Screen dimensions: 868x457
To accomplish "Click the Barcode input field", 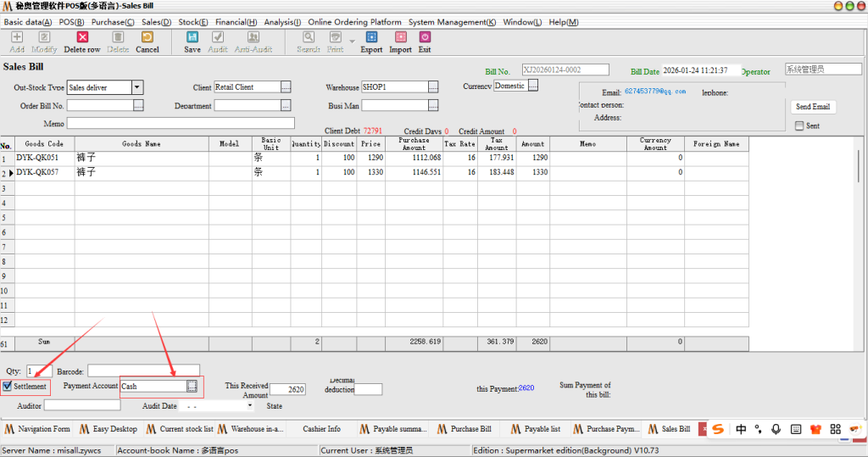I will click(x=143, y=371).
